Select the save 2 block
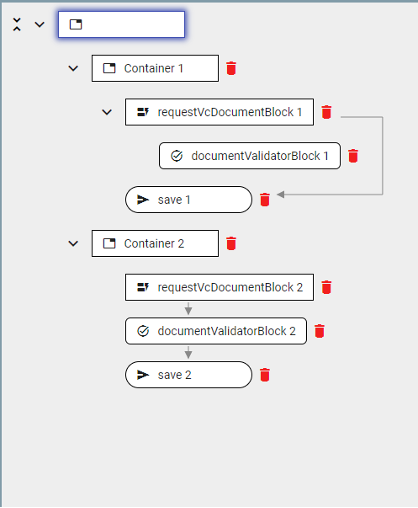Image resolution: width=418 pixels, height=508 pixels. 189,375
